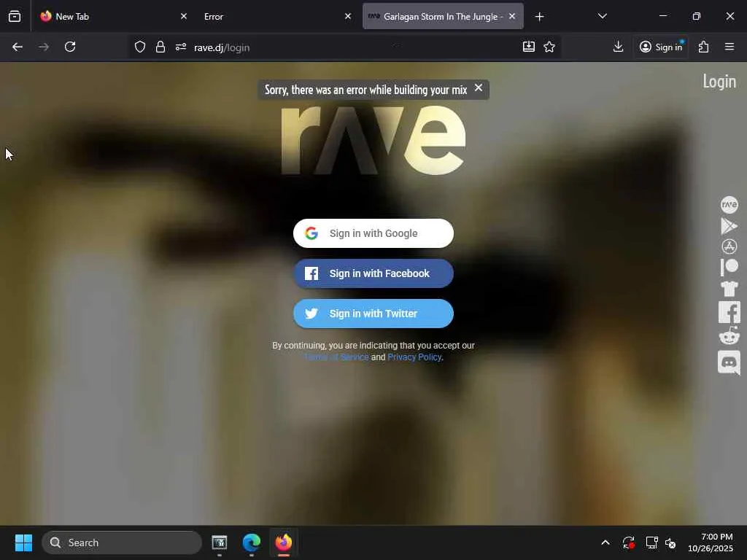The width and height of the screenshot is (747, 560).
Task: Click the Login heading at top right
Action: point(719,82)
